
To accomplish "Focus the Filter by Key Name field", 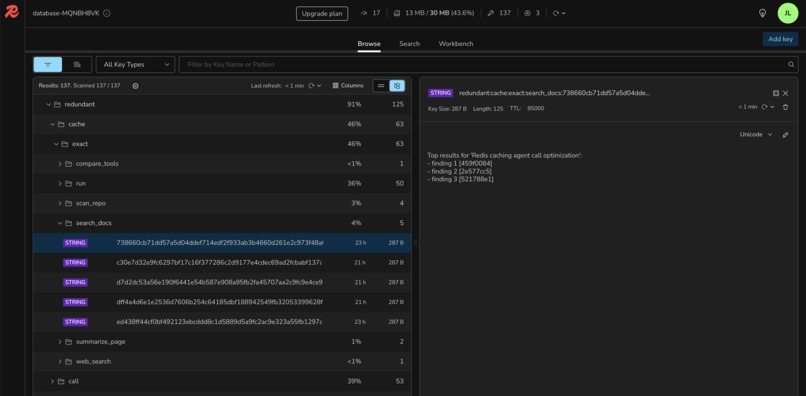I will click(x=483, y=64).
